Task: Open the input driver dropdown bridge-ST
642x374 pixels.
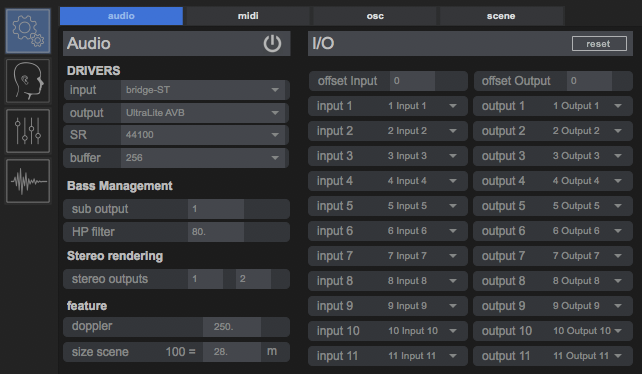Action: click(204, 90)
